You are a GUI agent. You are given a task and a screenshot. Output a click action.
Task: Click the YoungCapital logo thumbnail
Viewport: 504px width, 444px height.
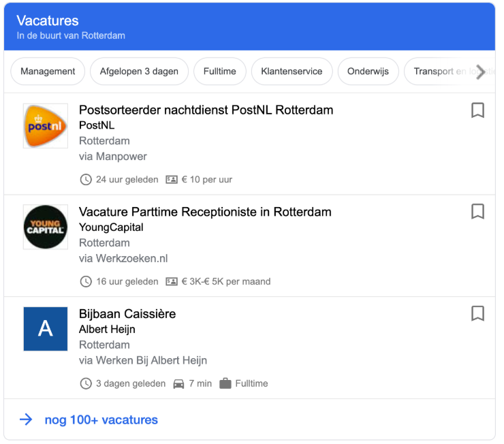(x=46, y=227)
